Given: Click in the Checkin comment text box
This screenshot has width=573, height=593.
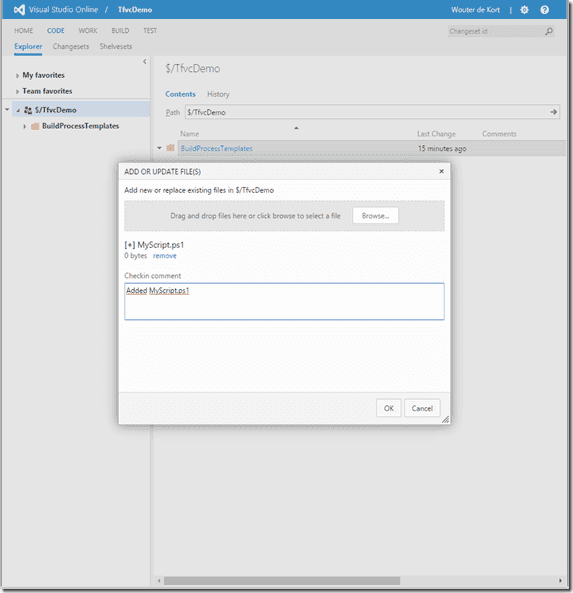Looking at the screenshot, I should point(284,301).
